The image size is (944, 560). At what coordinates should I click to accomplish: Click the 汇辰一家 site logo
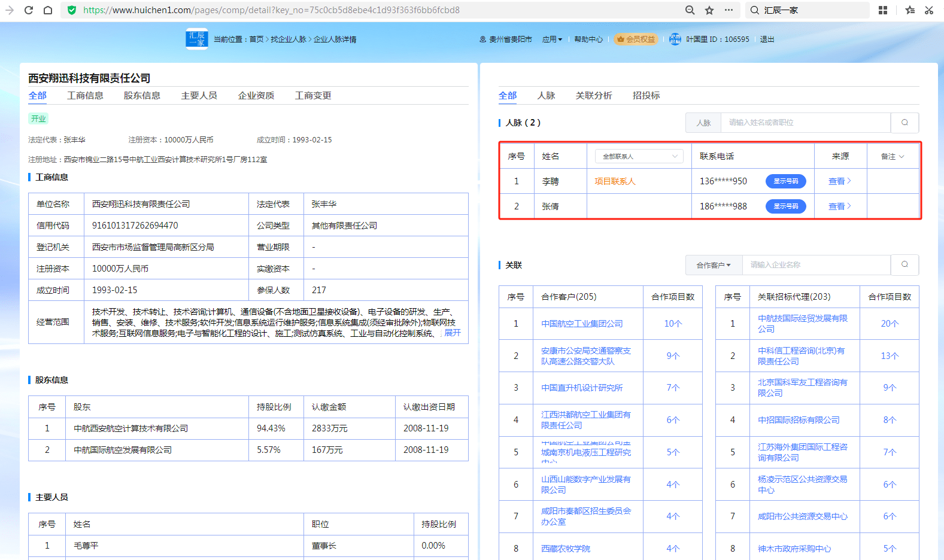197,39
